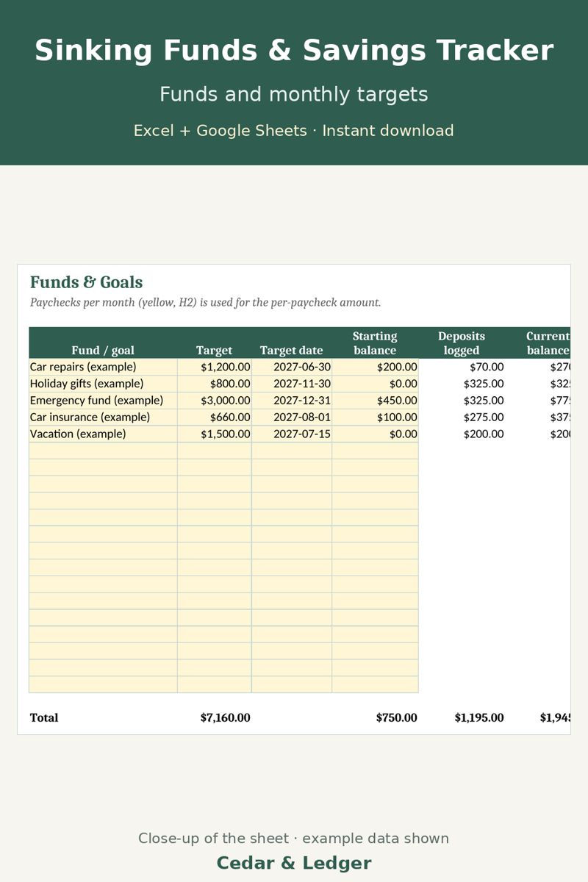Image resolution: width=588 pixels, height=882 pixels.
Task: Click the 'Emergency fund (example)' cell
Action: coord(103,401)
